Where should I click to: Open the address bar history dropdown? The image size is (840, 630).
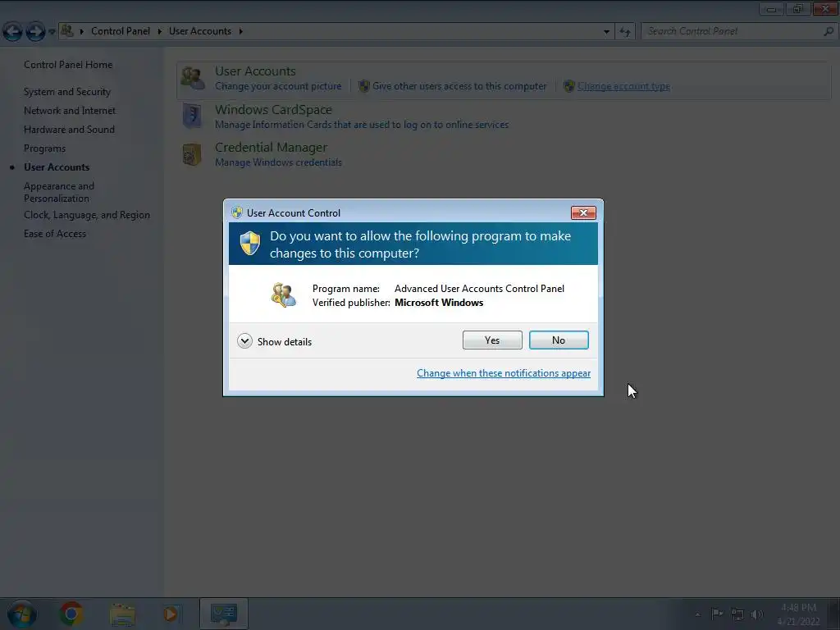(606, 32)
